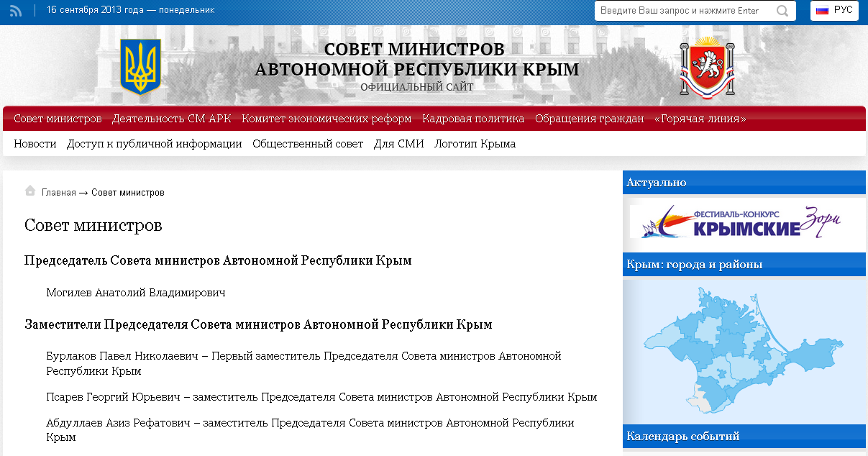Click the RSS feed icon
This screenshot has width=868, height=456.
pos(16,11)
